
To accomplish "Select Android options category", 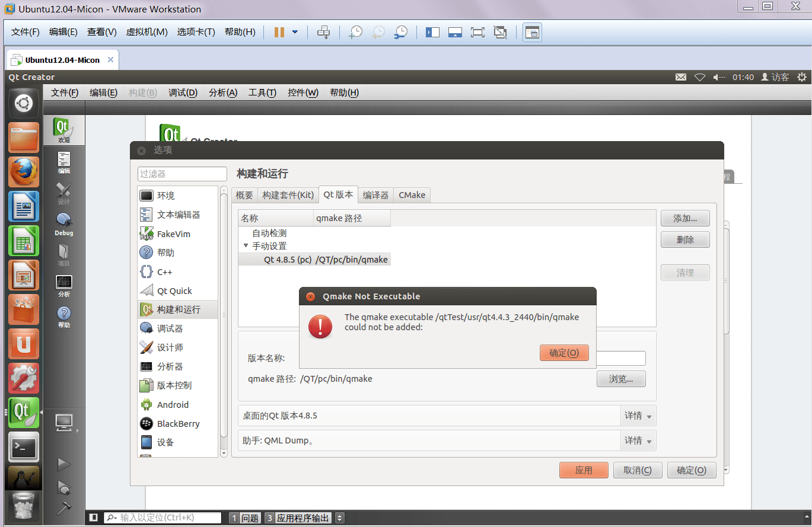I will coord(177,404).
